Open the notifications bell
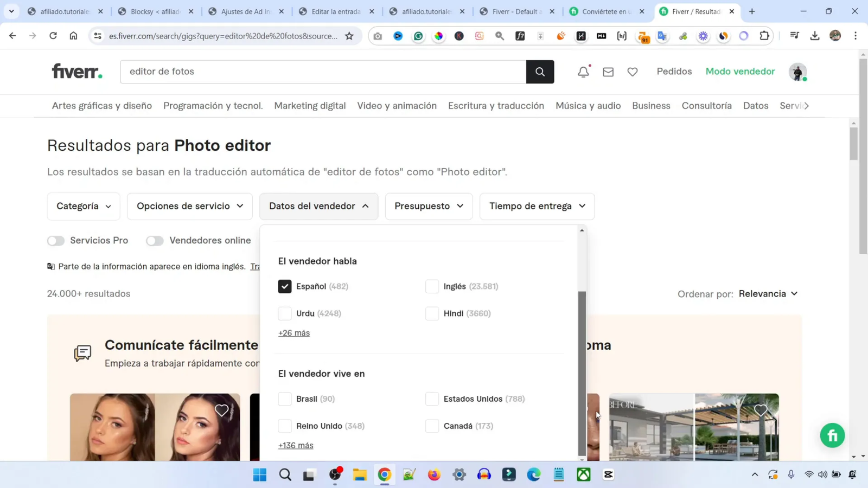Image resolution: width=868 pixels, height=488 pixels. click(x=583, y=71)
